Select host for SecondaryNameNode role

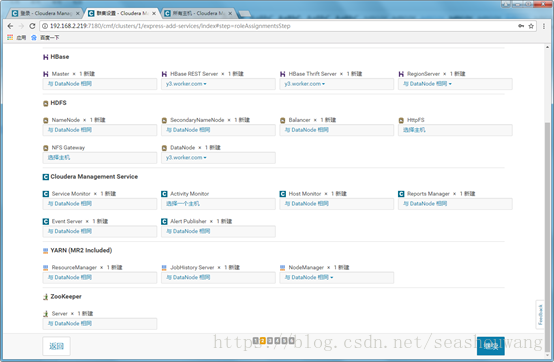coord(218,130)
